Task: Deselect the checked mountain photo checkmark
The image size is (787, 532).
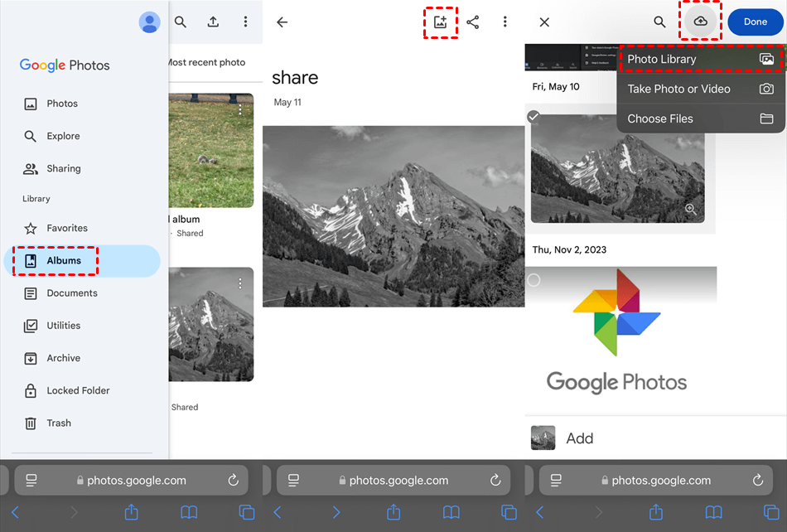Action: [534, 117]
